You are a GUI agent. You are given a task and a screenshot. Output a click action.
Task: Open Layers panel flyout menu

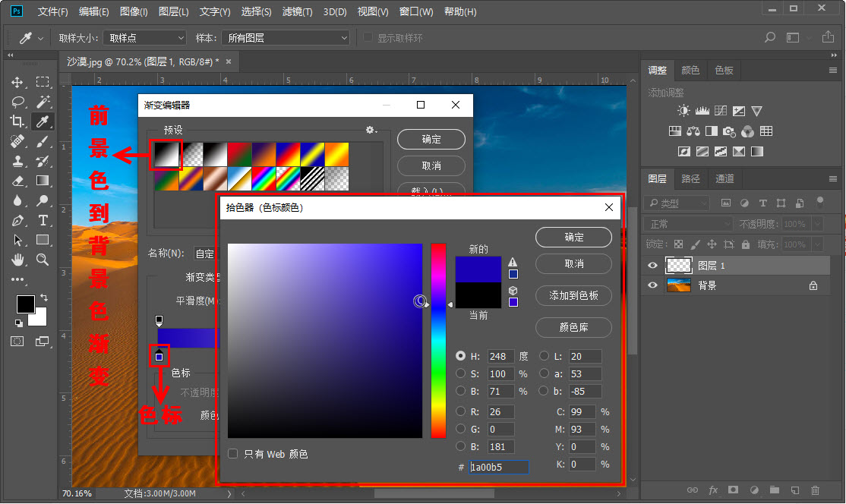[x=833, y=178]
